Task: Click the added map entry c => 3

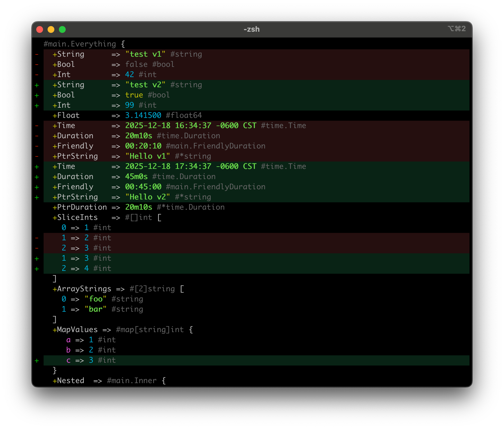Action: coord(91,360)
